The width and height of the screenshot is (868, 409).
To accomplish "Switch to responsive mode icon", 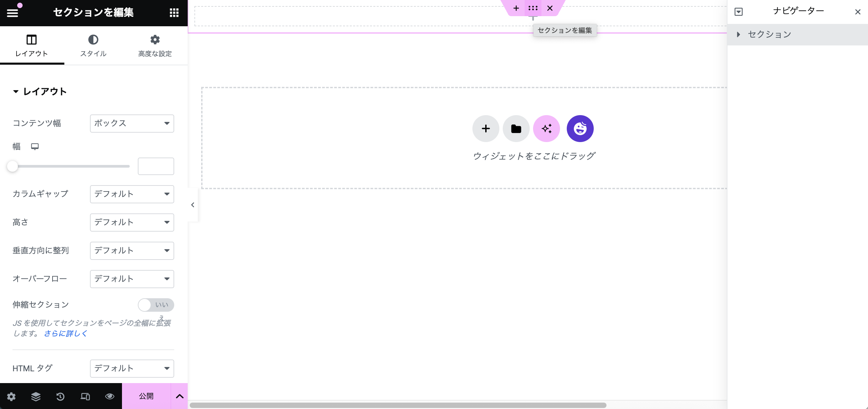I will click(85, 397).
